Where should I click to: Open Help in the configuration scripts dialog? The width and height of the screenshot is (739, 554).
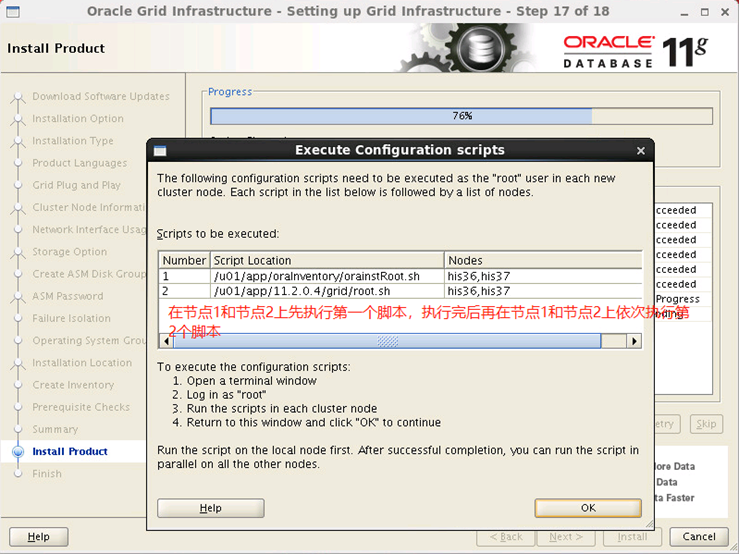(211, 508)
